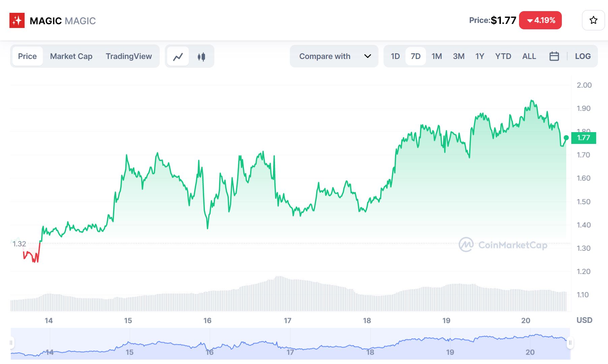The image size is (608, 364).
Task: Click the current price endpoint dot
Action: point(566,138)
